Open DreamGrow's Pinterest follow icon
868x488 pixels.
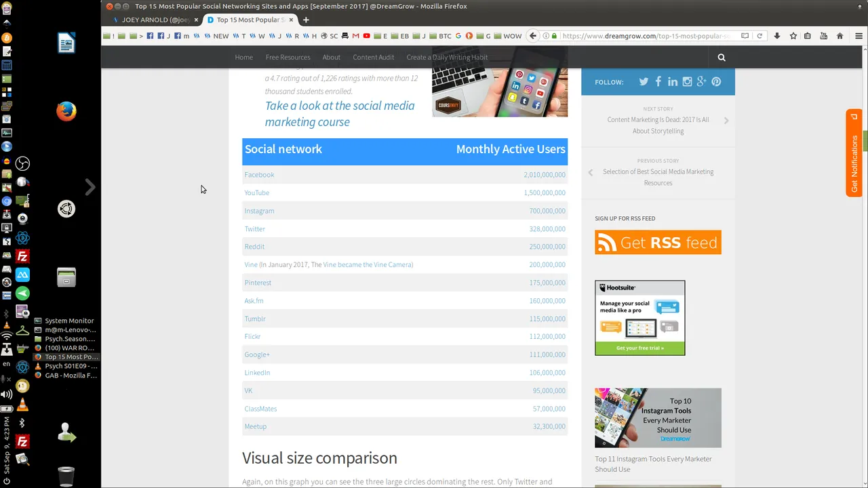716,81
